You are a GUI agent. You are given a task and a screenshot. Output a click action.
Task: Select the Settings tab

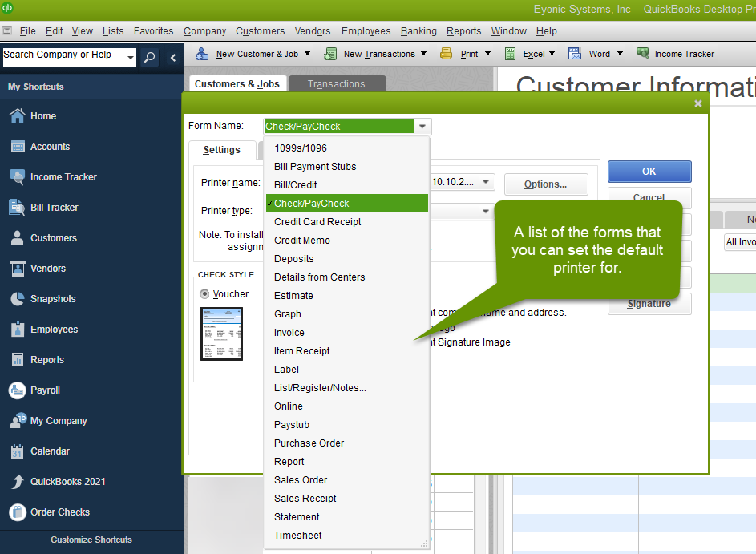pyautogui.click(x=222, y=149)
